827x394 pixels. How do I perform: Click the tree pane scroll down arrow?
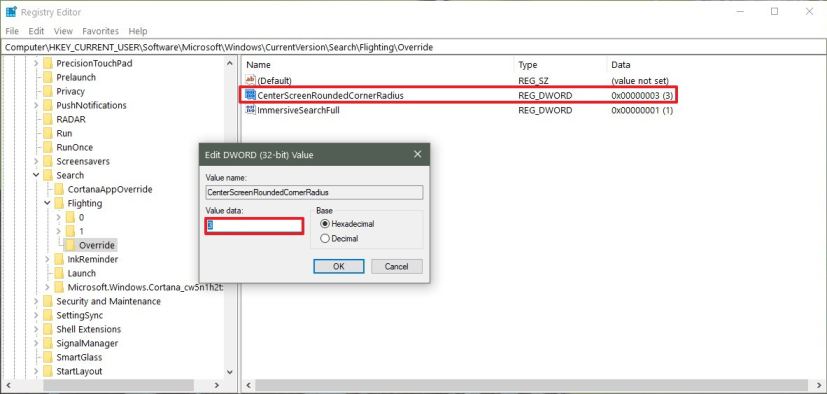click(229, 372)
